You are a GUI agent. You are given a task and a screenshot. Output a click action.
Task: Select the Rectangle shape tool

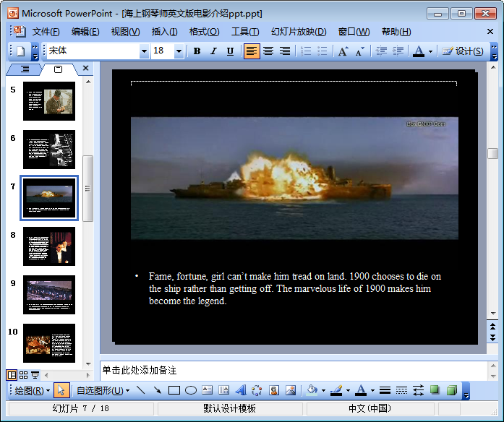coord(174,391)
